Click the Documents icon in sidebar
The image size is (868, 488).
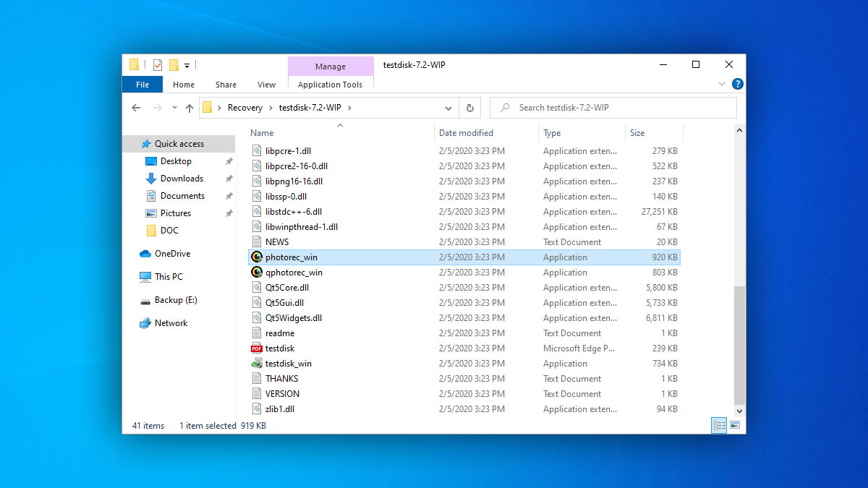(151, 196)
